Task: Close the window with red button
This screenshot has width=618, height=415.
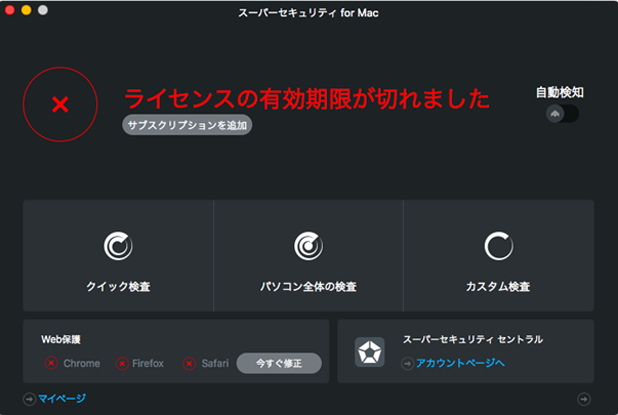Action: tap(10, 10)
